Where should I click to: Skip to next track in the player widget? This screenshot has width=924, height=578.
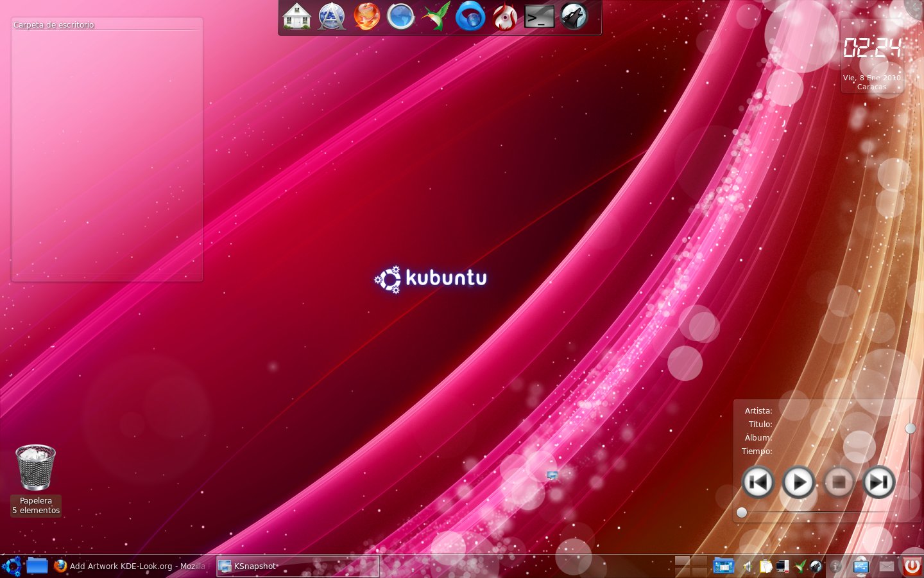pos(878,482)
